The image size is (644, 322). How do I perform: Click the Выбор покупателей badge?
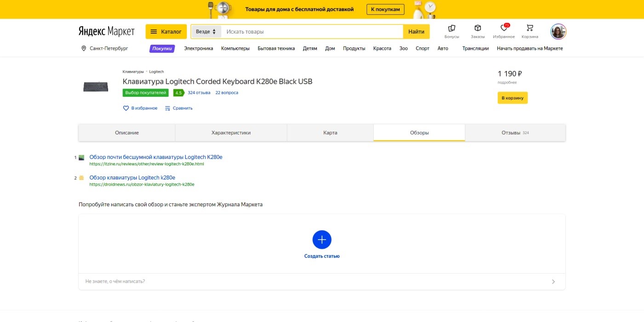[146, 93]
